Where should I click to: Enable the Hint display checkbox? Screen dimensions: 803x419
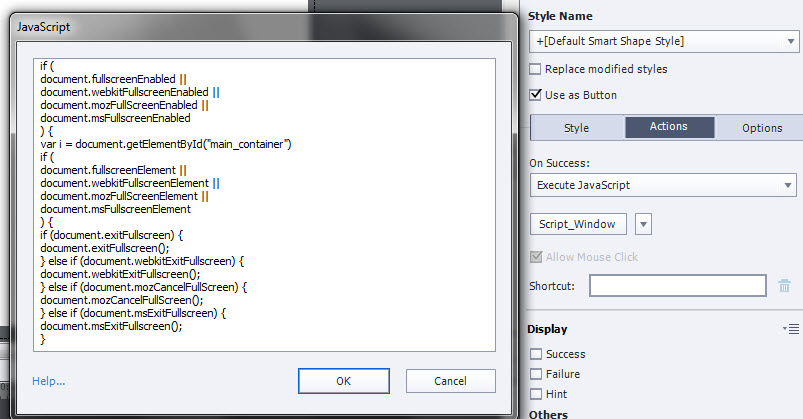coord(536,394)
